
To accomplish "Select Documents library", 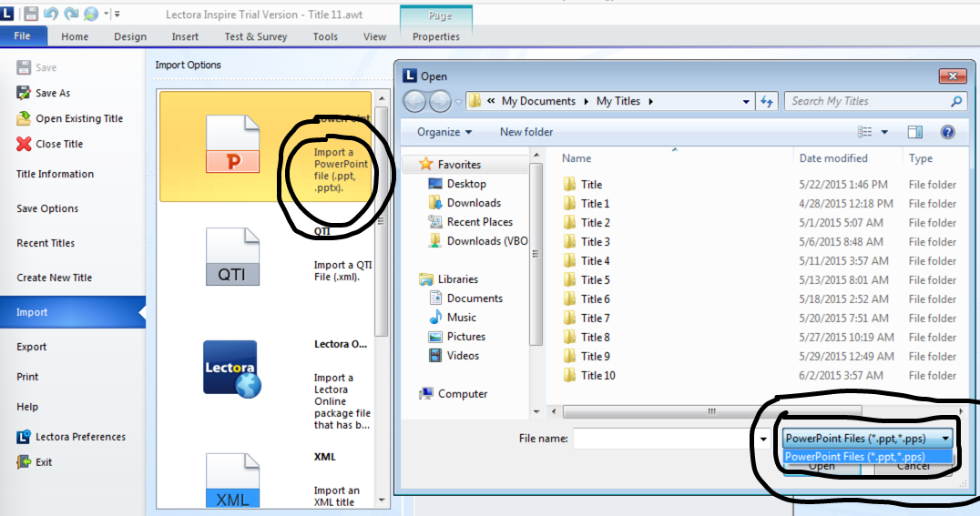I will 466,298.
